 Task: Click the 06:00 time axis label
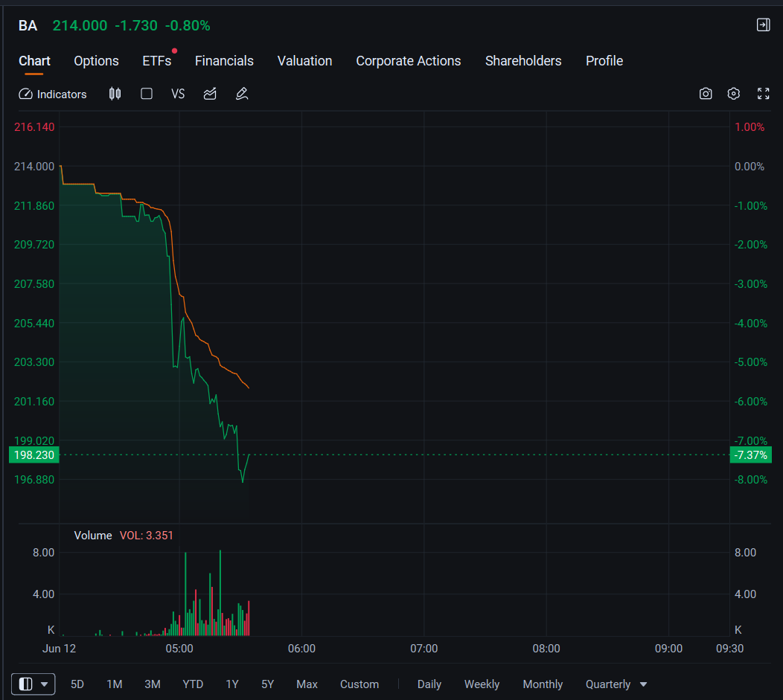pyautogui.click(x=301, y=649)
